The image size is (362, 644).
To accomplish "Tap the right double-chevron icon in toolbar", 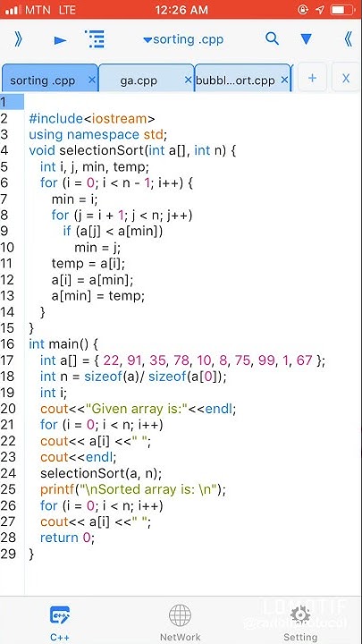I will (18, 39).
